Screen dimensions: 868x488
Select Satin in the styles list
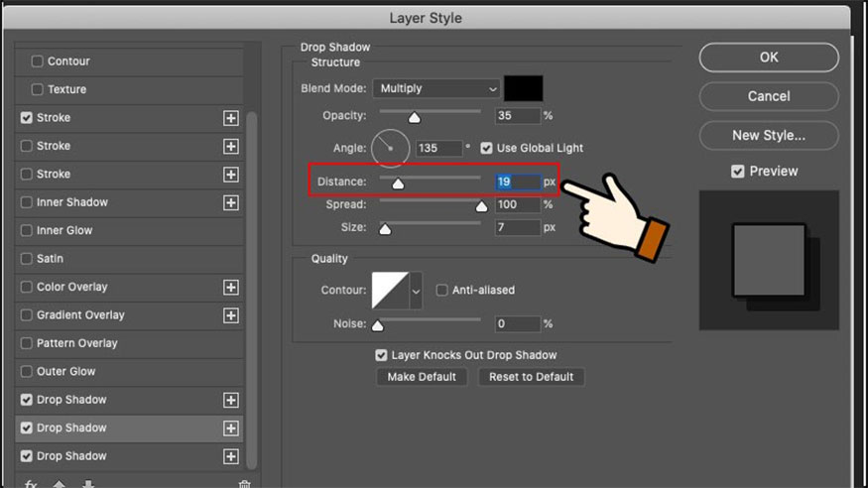50,259
